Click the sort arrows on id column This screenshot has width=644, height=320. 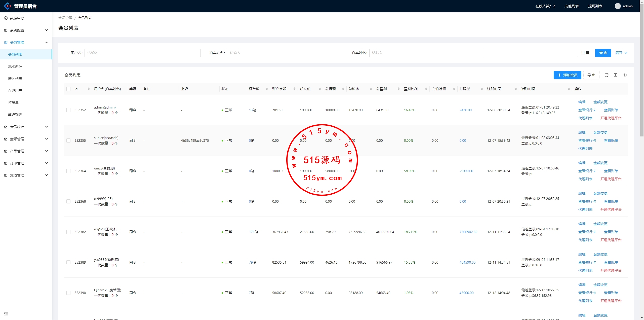pos(89,89)
